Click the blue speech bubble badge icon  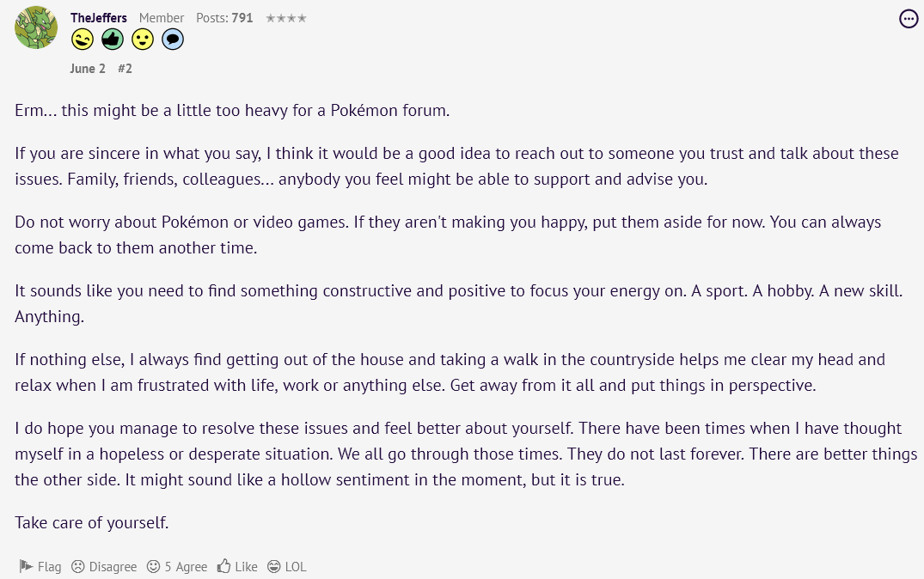pos(173,40)
